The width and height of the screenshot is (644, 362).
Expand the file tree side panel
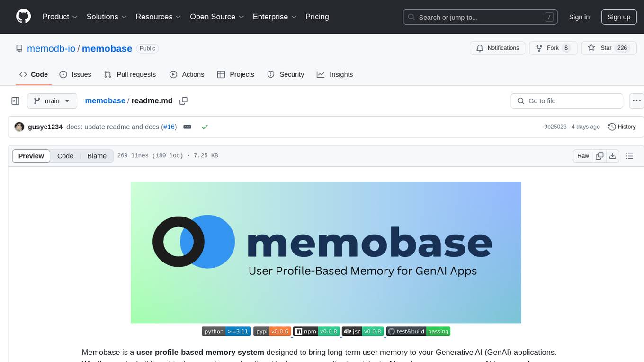(x=16, y=101)
